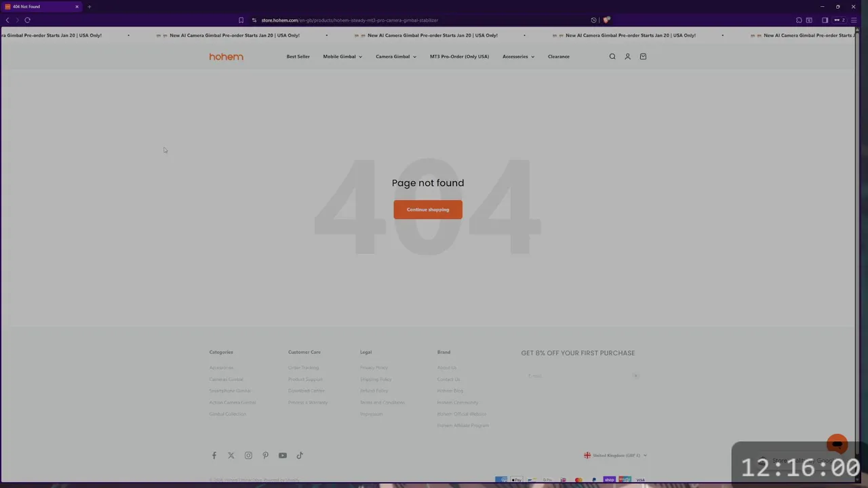This screenshot has width=868, height=488.
Task: Open Impressum link
Action: point(372,414)
